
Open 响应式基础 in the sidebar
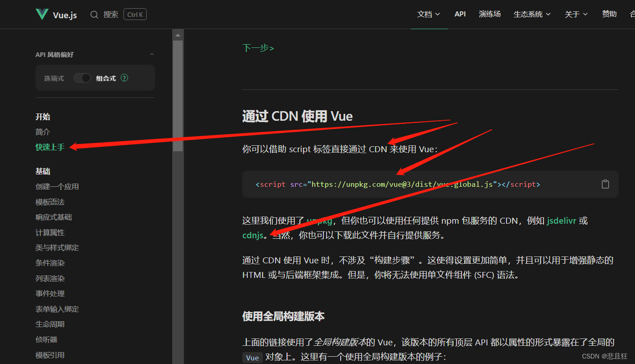pos(54,217)
